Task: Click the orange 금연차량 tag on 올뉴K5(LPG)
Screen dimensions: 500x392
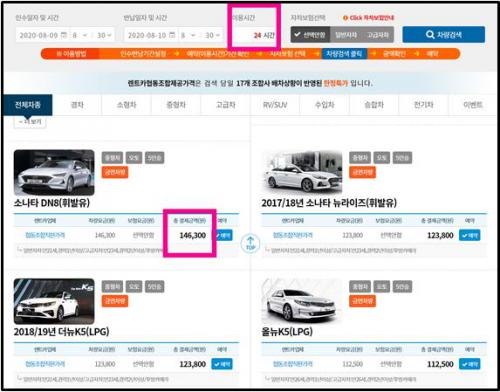Action: click(x=363, y=301)
